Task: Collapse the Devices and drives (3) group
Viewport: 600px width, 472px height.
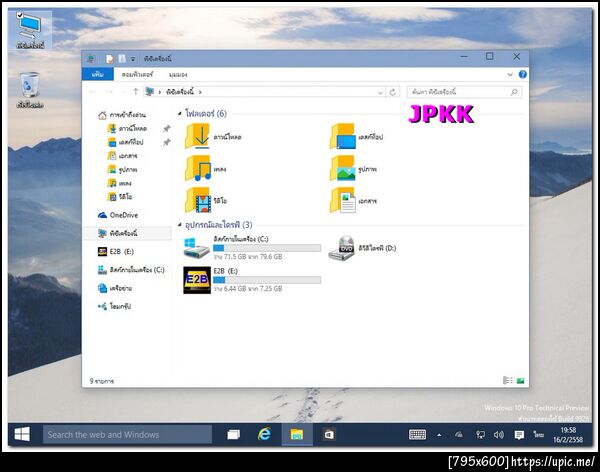Action: [180, 225]
